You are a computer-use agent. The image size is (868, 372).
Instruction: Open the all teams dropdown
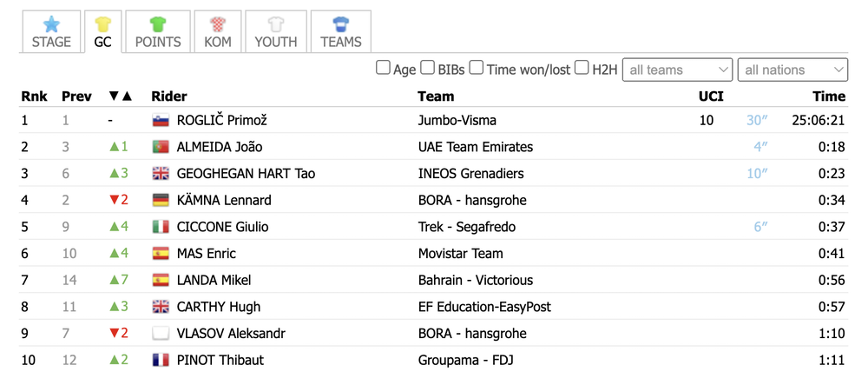pos(678,70)
